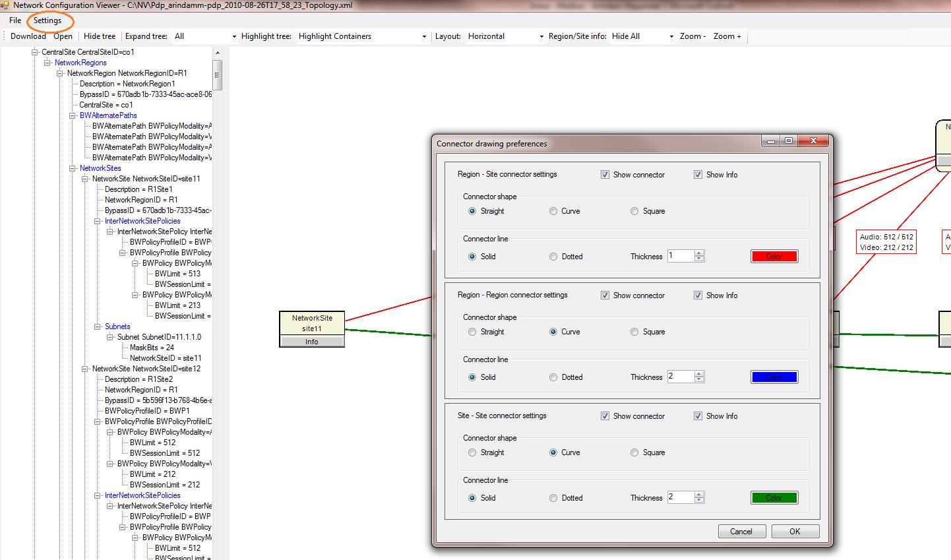Viewport: 951px width, 560px height.
Task: Click Info button on NetworkSite site11 node
Action: pyautogui.click(x=312, y=342)
